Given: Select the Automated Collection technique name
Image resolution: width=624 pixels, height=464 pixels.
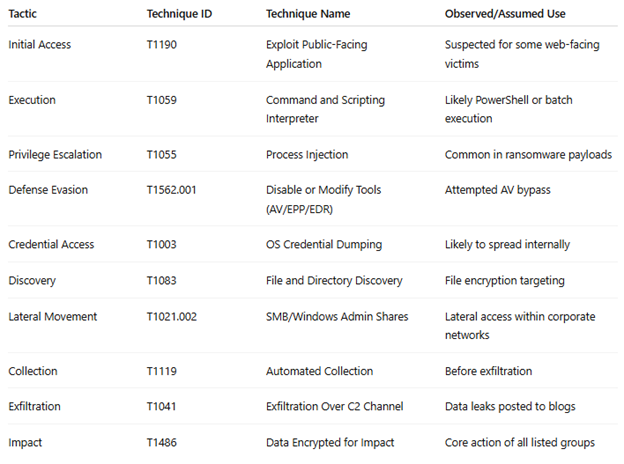Looking at the screenshot, I should tap(320, 371).
